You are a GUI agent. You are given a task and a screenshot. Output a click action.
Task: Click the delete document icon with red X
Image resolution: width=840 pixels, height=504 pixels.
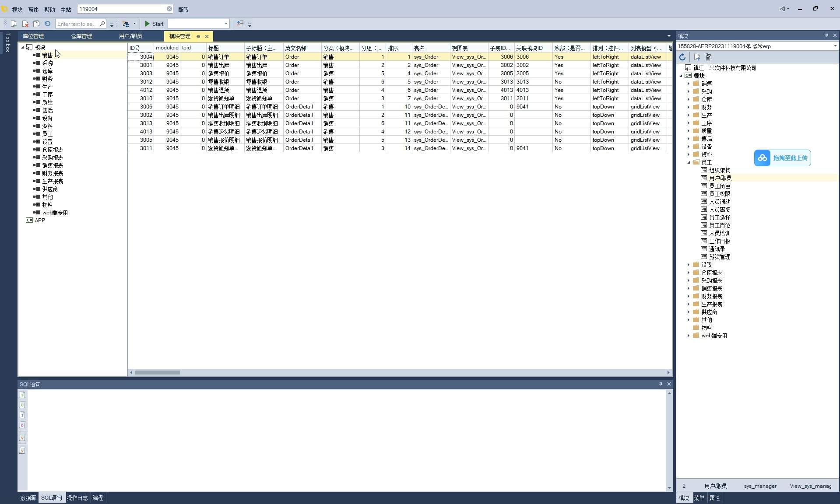coord(25,24)
